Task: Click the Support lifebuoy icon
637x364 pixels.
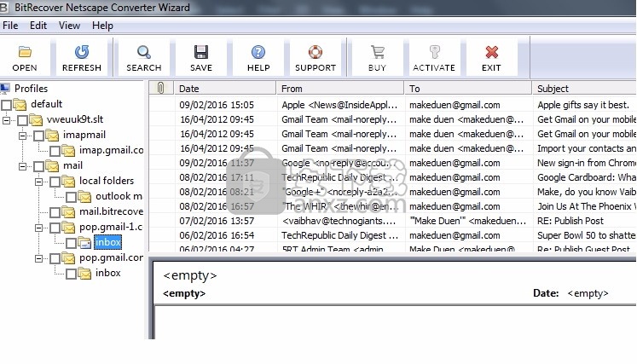Action: [x=316, y=52]
